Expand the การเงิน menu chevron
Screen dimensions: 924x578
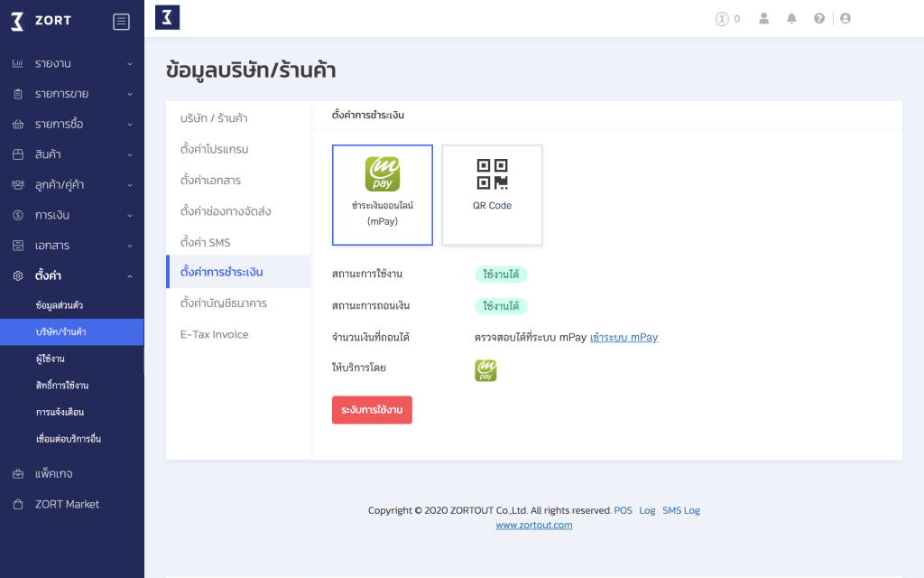(130, 215)
